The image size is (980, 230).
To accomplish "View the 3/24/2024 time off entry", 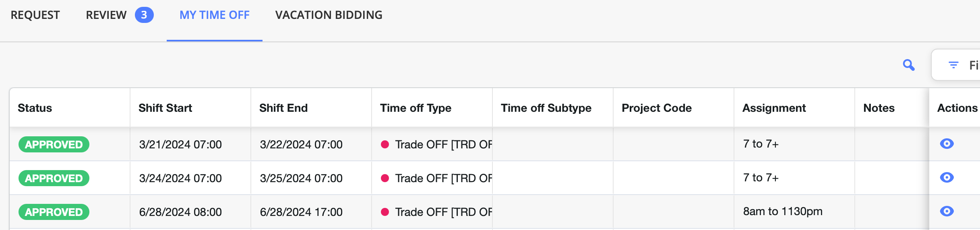I will click(947, 177).
